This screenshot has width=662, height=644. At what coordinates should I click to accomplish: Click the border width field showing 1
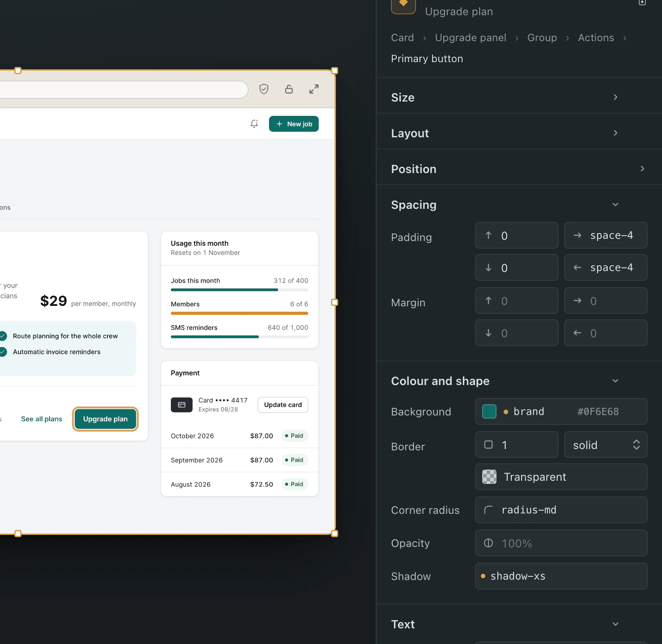pos(517,445)
